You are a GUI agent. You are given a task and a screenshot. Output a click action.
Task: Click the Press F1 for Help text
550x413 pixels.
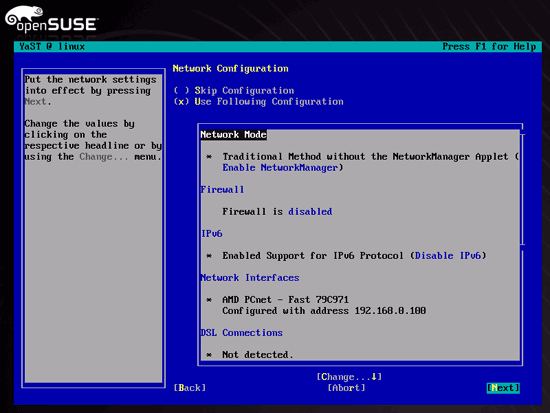(x=489, y=47)
